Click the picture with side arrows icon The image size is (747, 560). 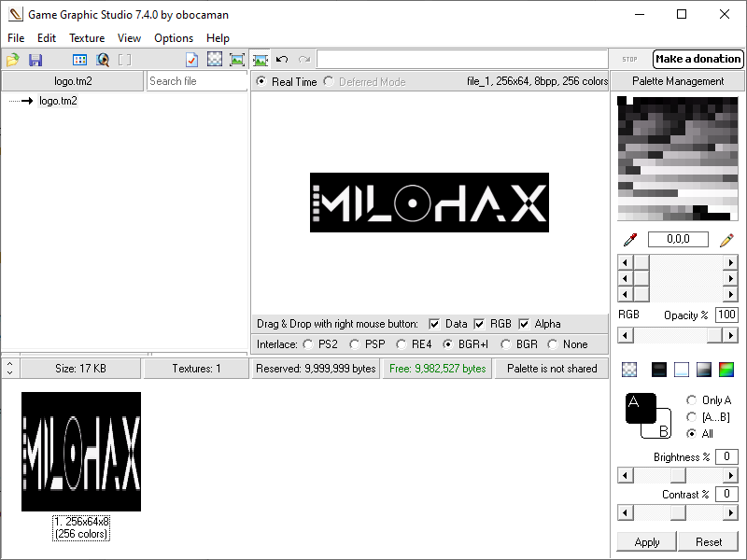pos(261,60)
